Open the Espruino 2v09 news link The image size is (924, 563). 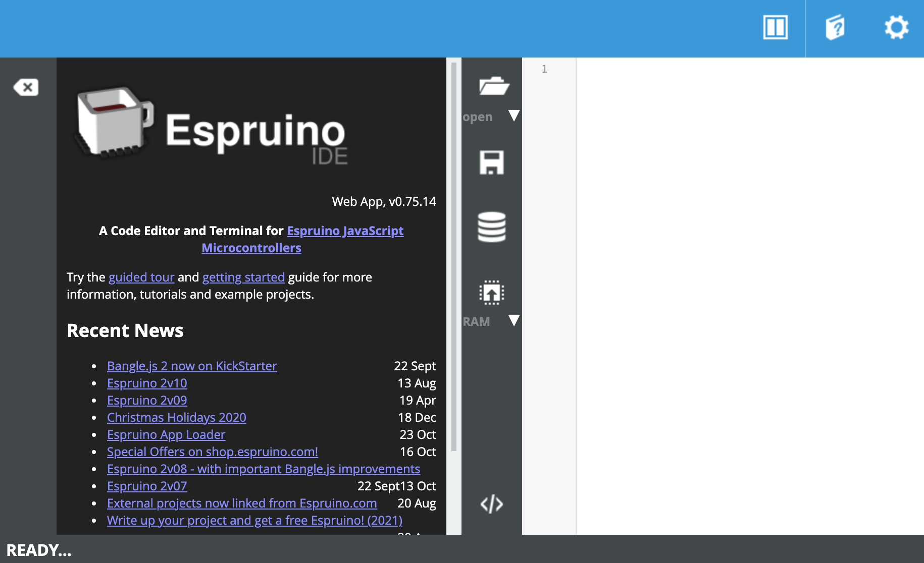[147, 401]
